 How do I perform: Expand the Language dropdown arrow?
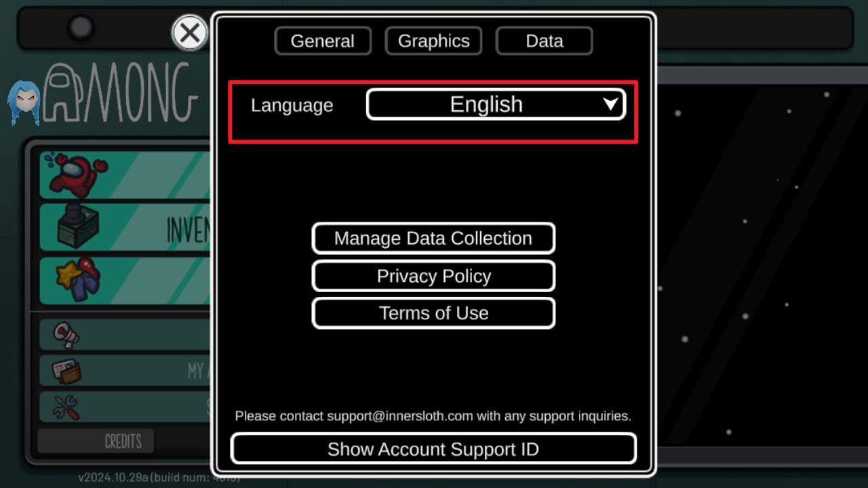pos(610,104)
